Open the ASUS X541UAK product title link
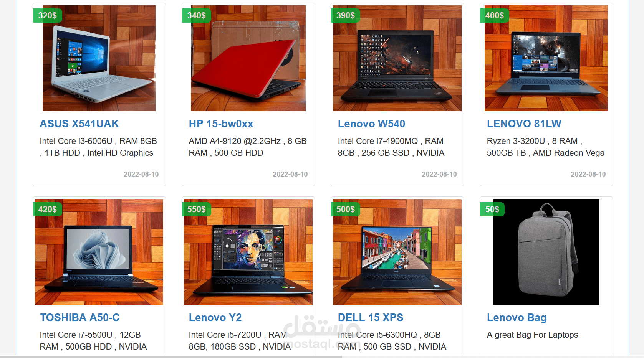The image size is (644, 358). (79, 124)
